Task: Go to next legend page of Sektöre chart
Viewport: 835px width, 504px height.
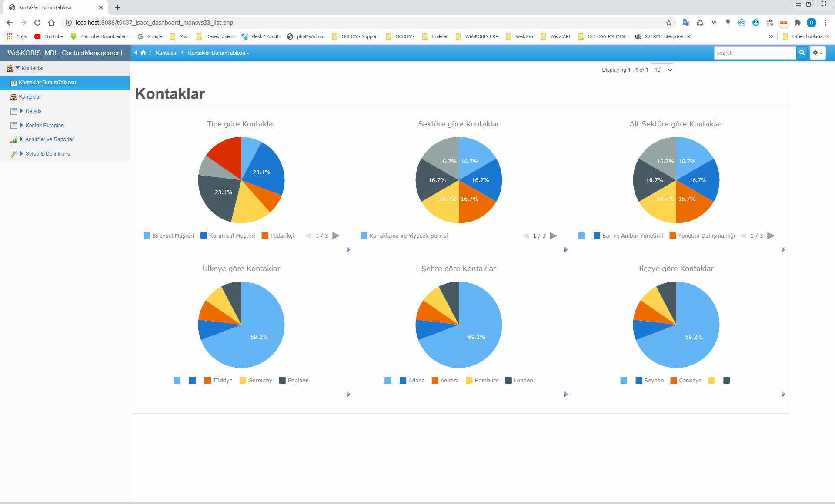Action: (x=553, y=235)
